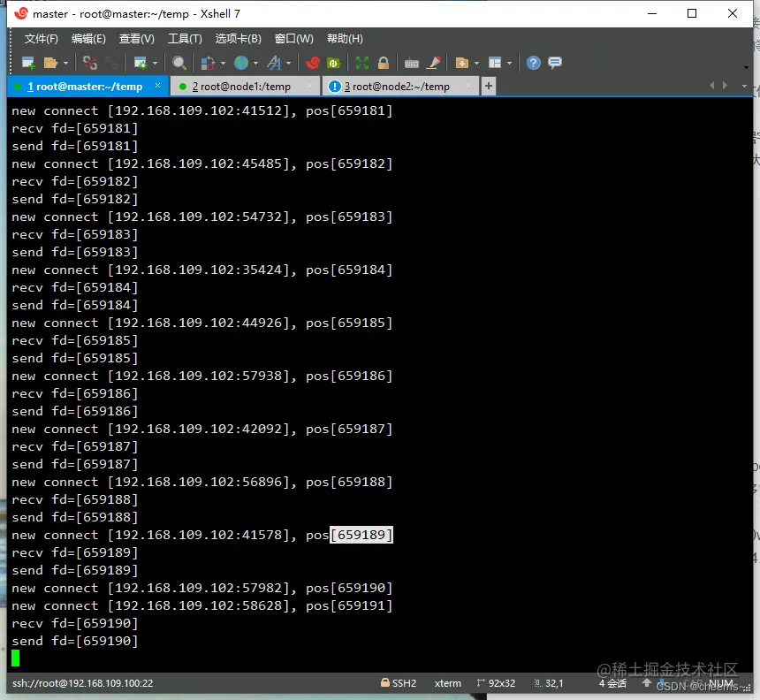760x700 pixels.
Task: Click the Find magnifier icon
Action: (179, 63)
